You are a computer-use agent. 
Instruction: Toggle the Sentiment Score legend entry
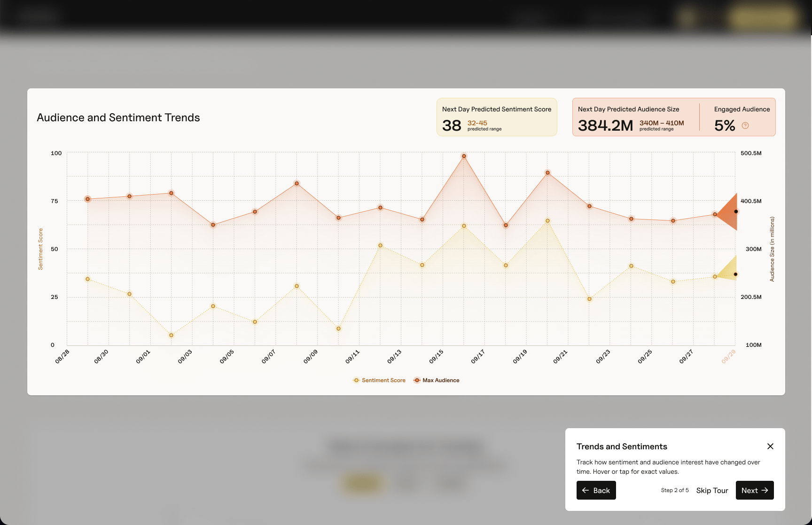[379, 380]
